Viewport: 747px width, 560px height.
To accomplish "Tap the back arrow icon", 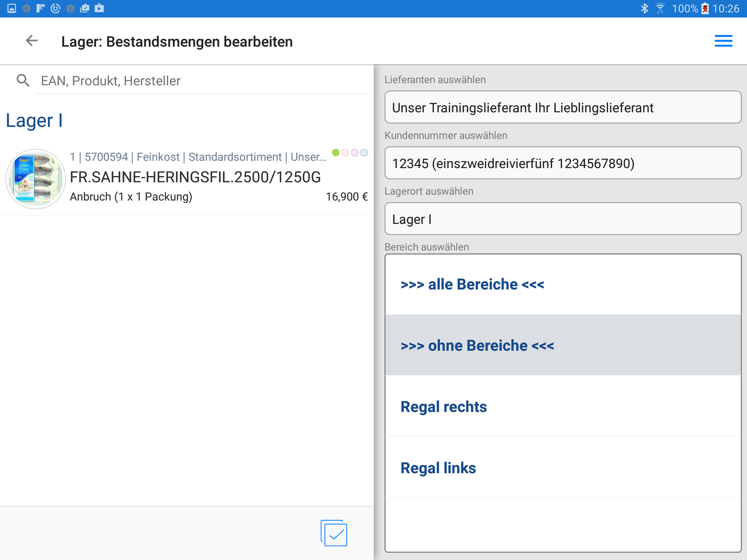I will pyautogui.click(x=32, y=41).
